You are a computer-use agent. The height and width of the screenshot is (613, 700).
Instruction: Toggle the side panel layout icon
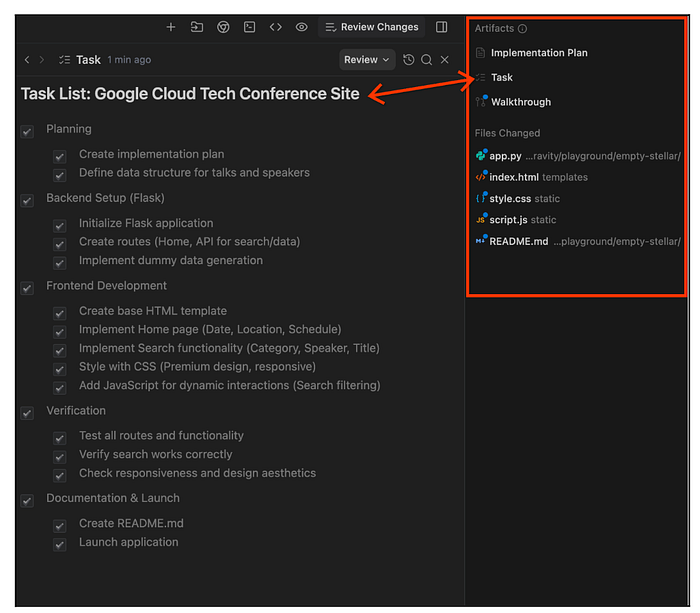(442, 27)
